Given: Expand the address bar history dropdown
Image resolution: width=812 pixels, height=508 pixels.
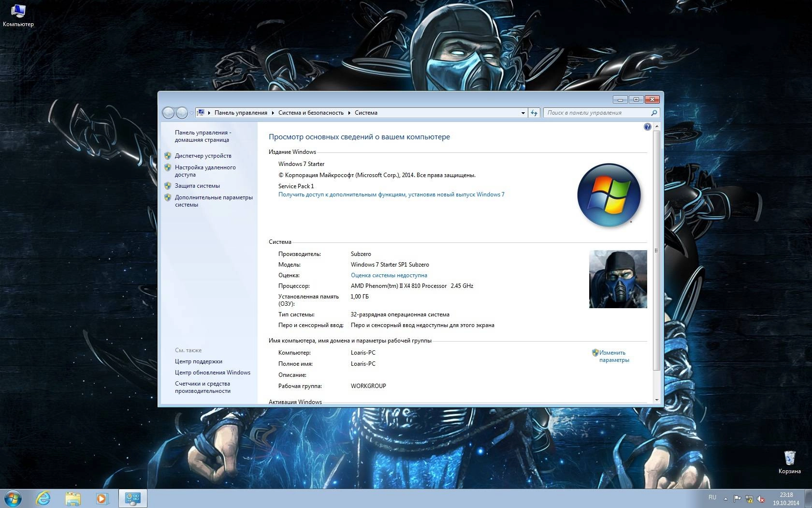Looking at the screenshot, I should coord(523,113).
